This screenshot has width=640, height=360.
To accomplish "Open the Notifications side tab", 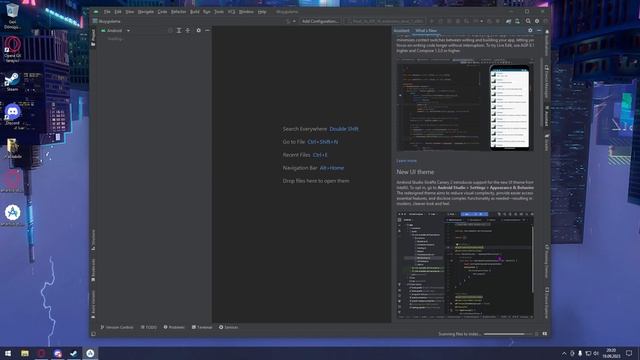I will click(x=547, y=43).
